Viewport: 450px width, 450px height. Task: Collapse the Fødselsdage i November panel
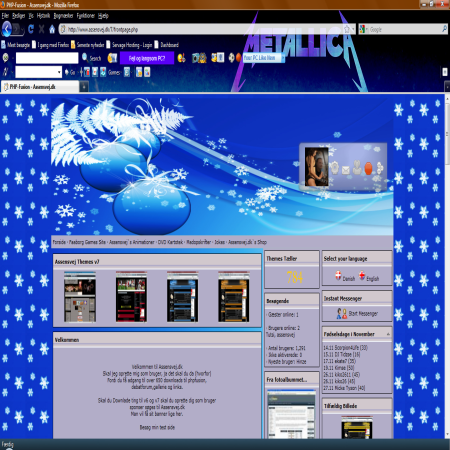pyautogui.click(x=388, y=334)
